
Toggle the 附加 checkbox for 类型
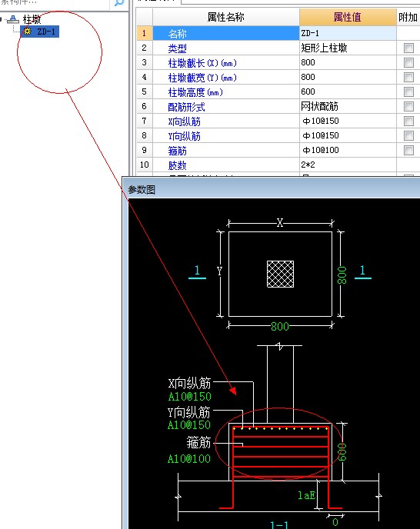(x=408, y=48)
